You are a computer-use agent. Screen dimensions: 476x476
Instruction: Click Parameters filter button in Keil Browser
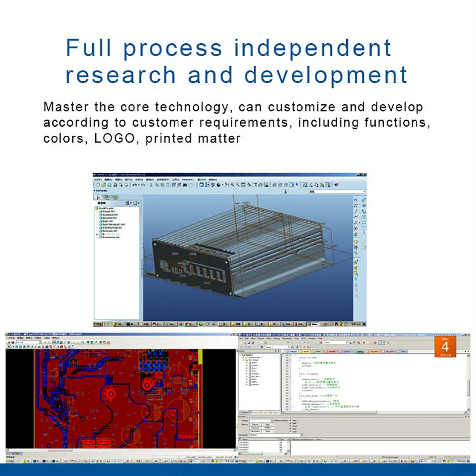point(256,431)
